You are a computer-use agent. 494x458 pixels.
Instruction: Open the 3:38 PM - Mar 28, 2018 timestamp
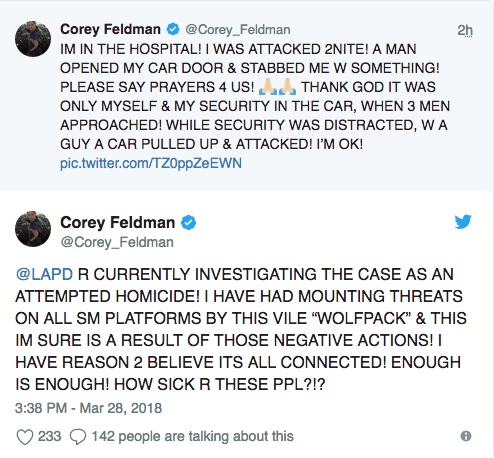88,408
